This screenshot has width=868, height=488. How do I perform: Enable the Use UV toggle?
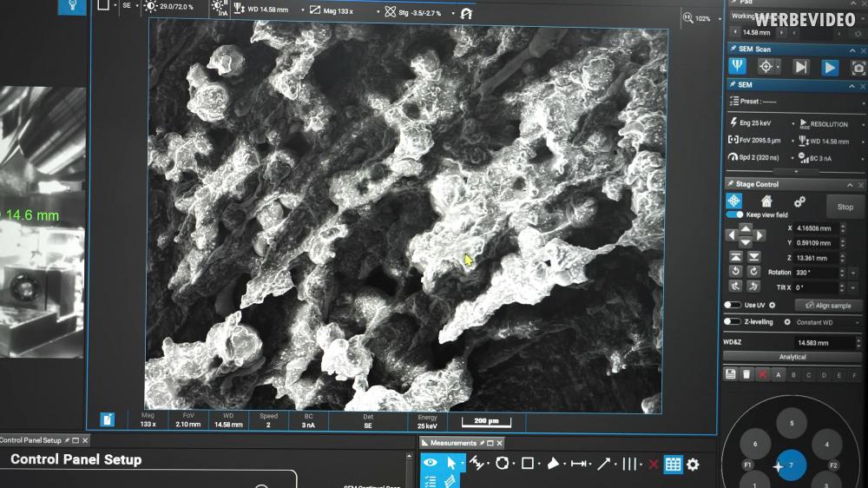(x=733, y=306)
